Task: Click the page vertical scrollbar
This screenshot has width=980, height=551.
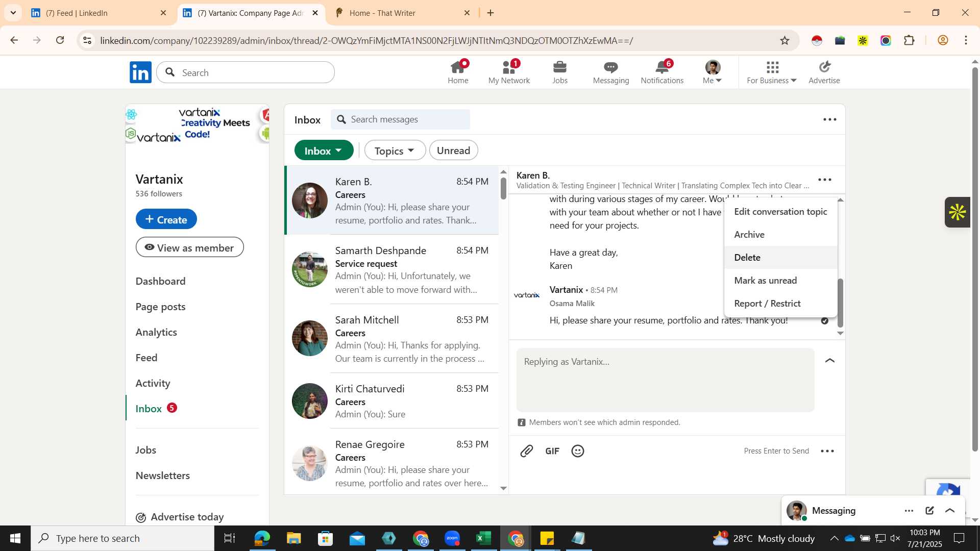Action: point(975,259)
